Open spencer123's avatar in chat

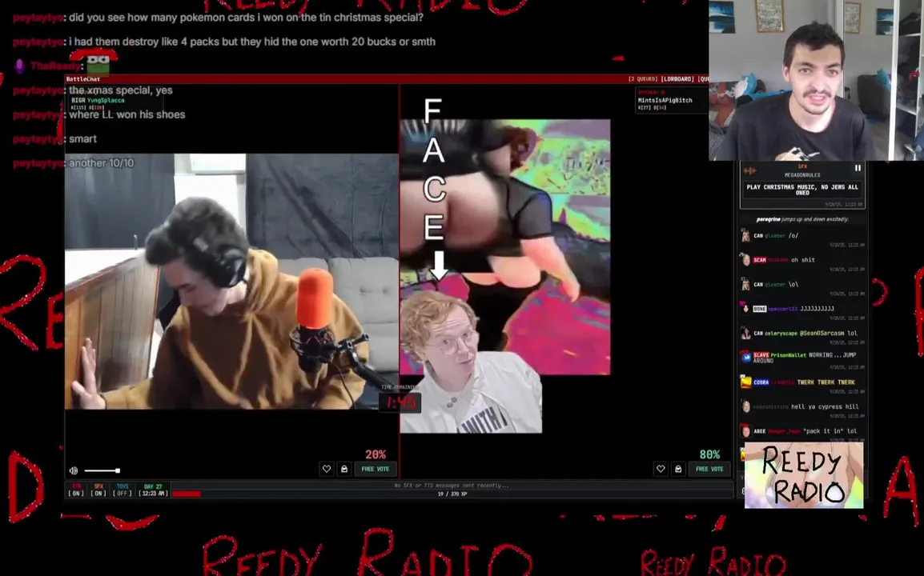[745, 309]
